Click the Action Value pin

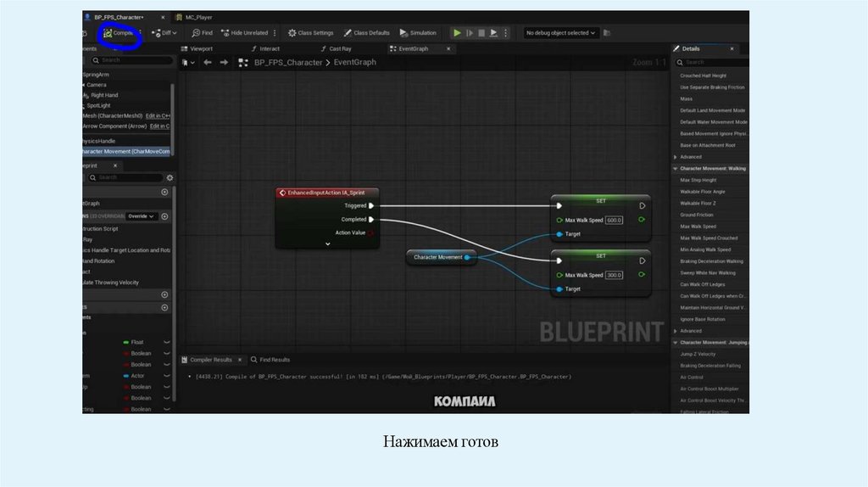[371, 233]
